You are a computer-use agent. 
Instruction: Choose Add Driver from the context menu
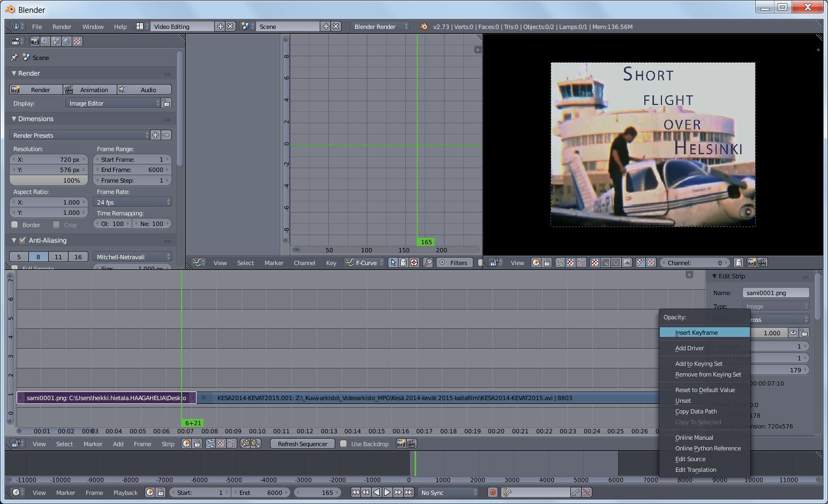pos(704,348)
